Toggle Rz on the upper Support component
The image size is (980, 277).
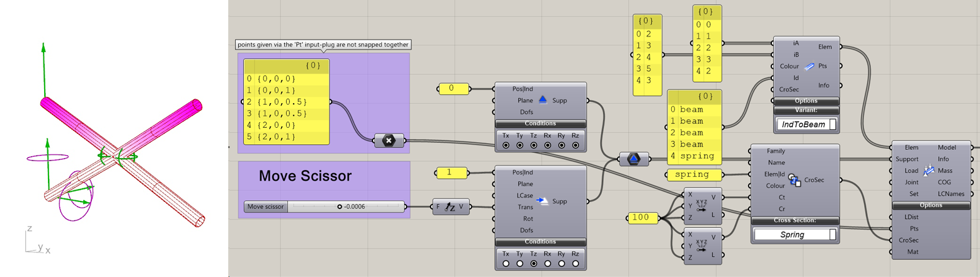click(575, 146)
